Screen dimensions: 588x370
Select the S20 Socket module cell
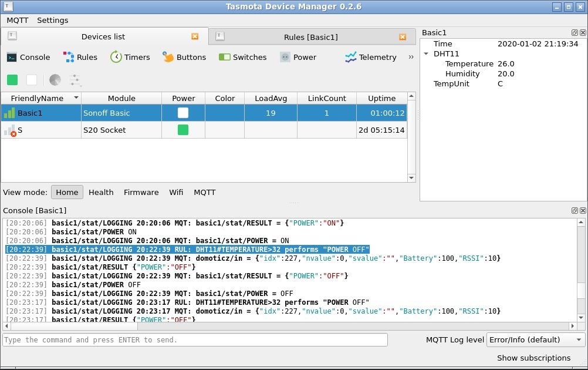tap(121, 130)
